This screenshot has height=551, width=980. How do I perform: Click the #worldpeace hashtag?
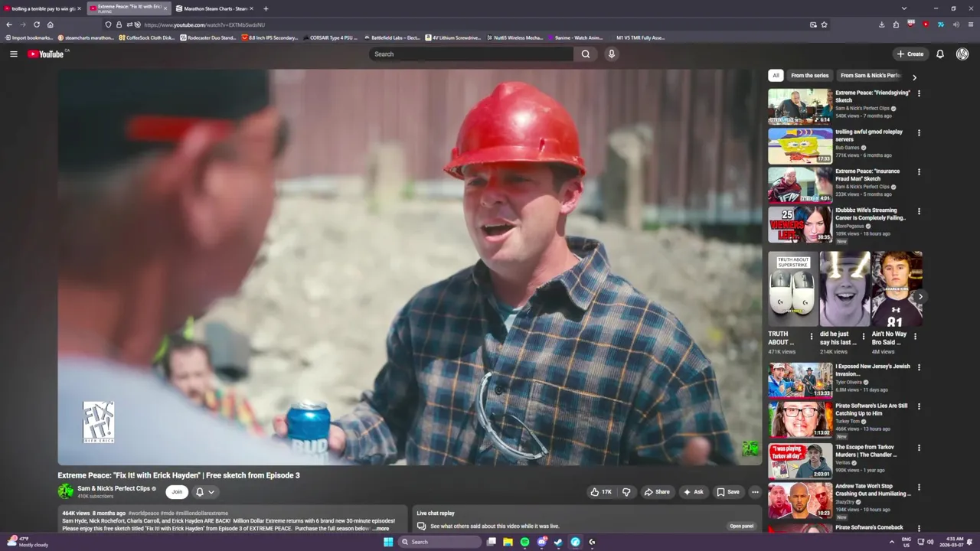point(143,514)
